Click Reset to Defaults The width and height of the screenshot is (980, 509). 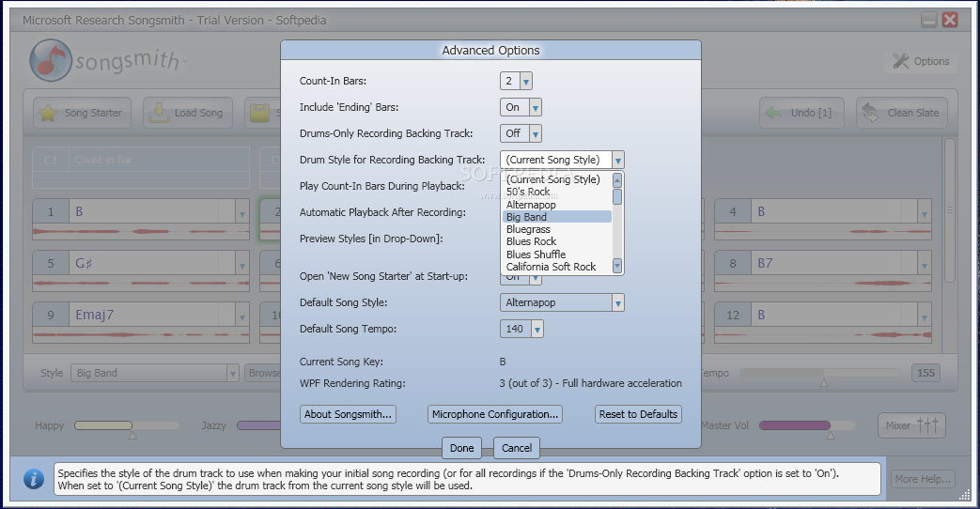tap(638, 414)
